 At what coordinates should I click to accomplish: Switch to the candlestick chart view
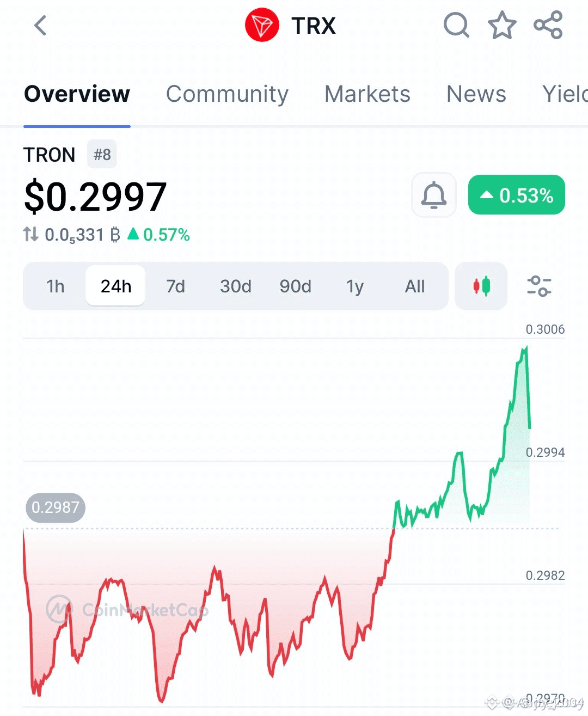481,286
